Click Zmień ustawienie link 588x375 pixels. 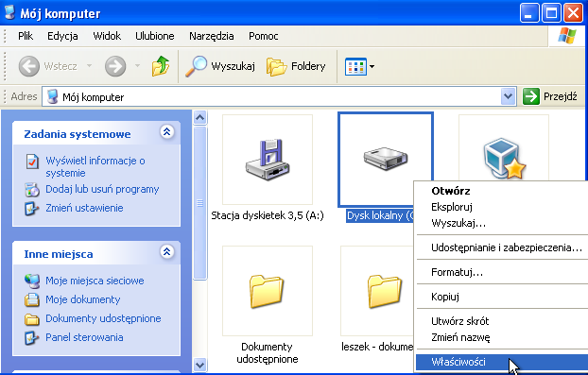click(84, 208)
